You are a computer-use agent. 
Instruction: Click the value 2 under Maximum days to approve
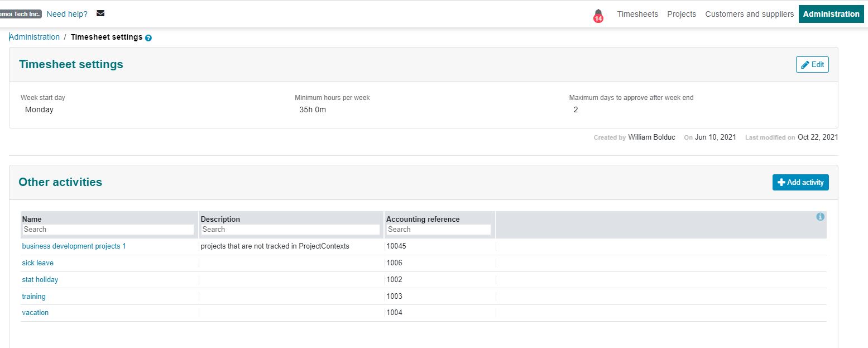[x=576, y=110]
